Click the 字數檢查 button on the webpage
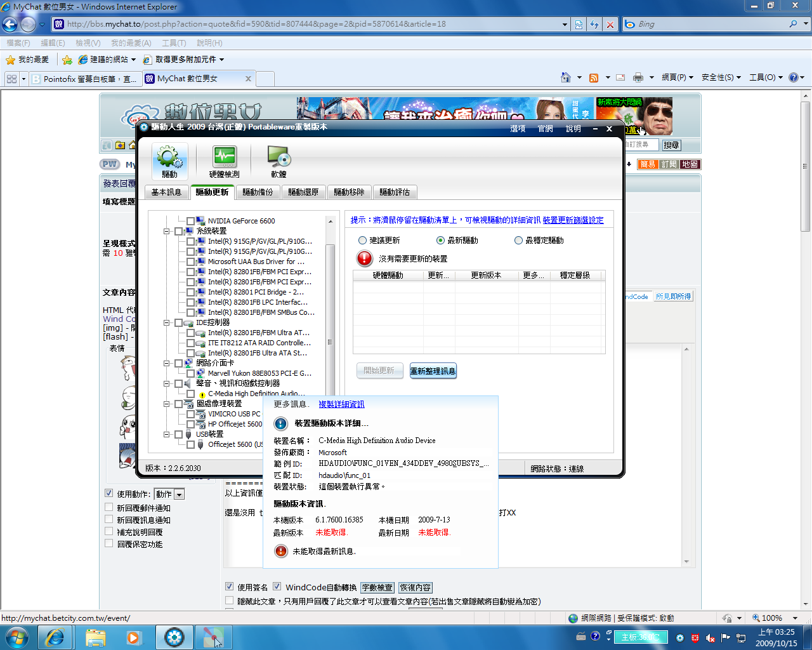The width and height of the screenshot is (812, 650). pyautogui.click(x=377, y=588)
